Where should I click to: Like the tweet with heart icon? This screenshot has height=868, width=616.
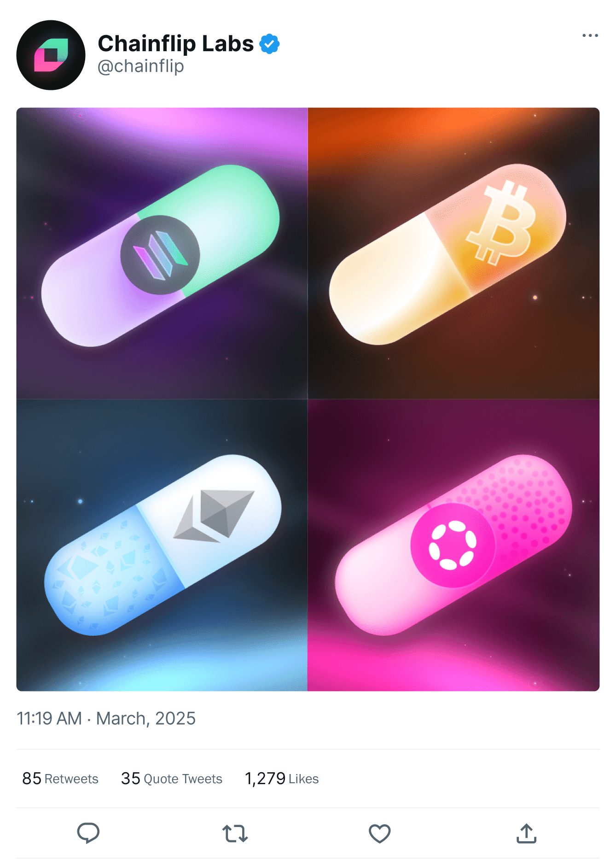[x=380, y=833]
